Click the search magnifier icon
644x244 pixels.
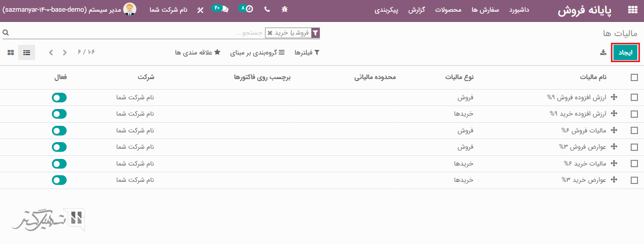pyautogui.click(x=6, y=33)
